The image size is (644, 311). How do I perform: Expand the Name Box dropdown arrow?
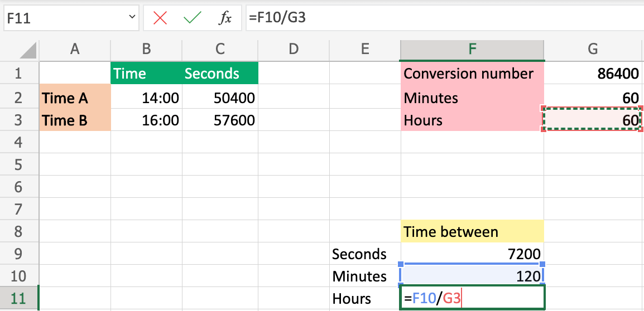click(132, 18)
